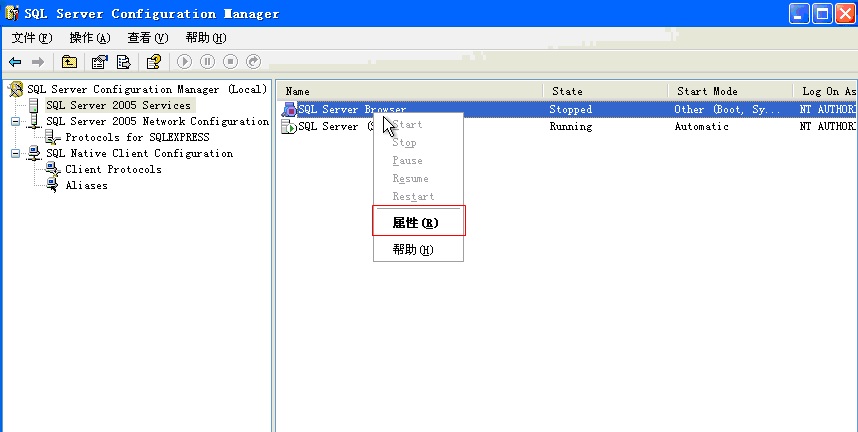Minimize the SQL Server Configuration Manager window
858x432 pixels.
tap(799, 14)
